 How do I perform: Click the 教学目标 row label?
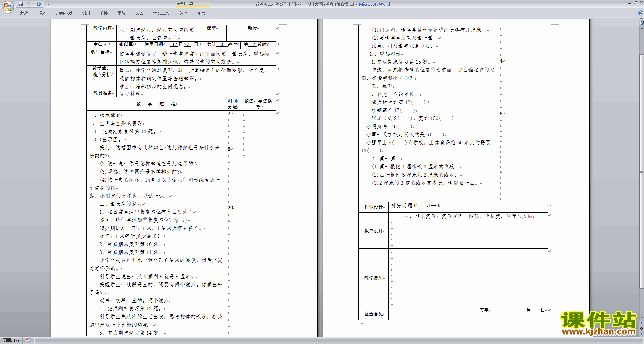[x=101, y=52]
